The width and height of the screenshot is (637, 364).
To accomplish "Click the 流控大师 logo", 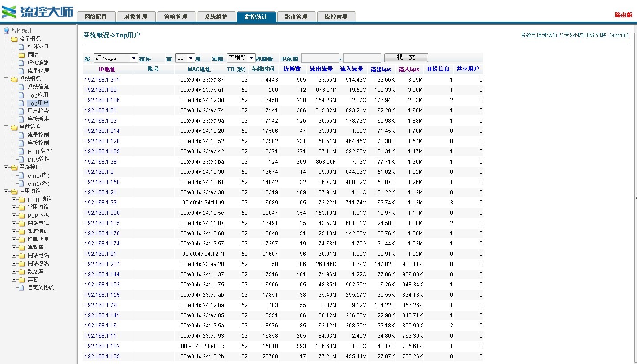I will point(37,12).
